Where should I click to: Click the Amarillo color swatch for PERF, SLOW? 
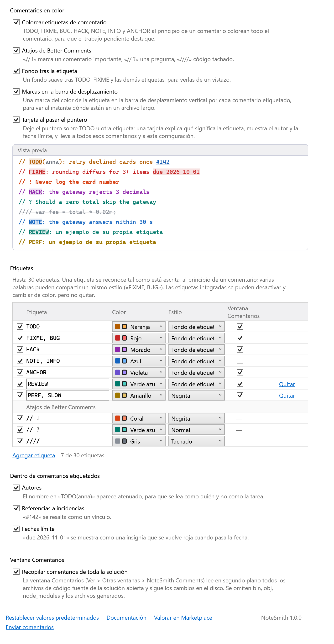pyautogui.click(x=121, y=396)
